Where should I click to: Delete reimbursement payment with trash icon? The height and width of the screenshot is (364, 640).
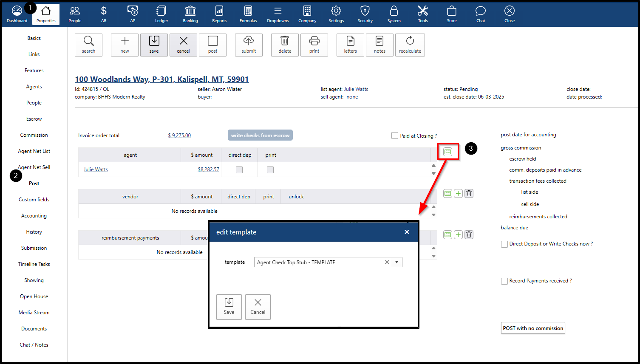point(469,234)
